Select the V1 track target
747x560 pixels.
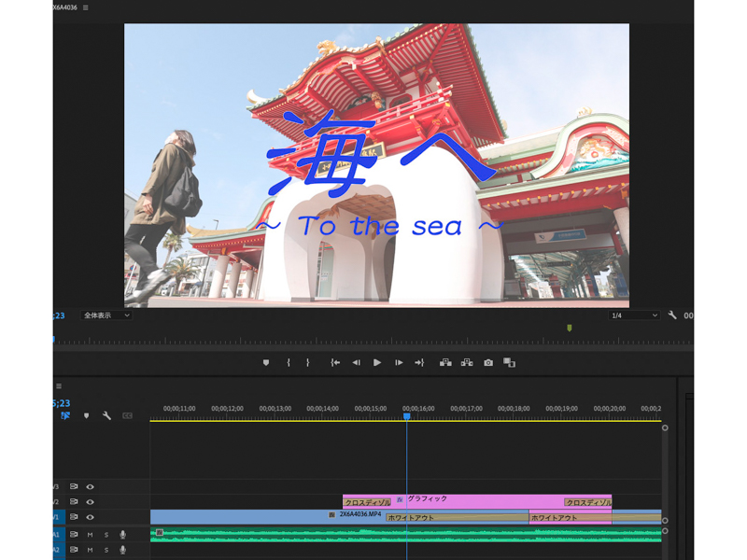pos(59,517)
